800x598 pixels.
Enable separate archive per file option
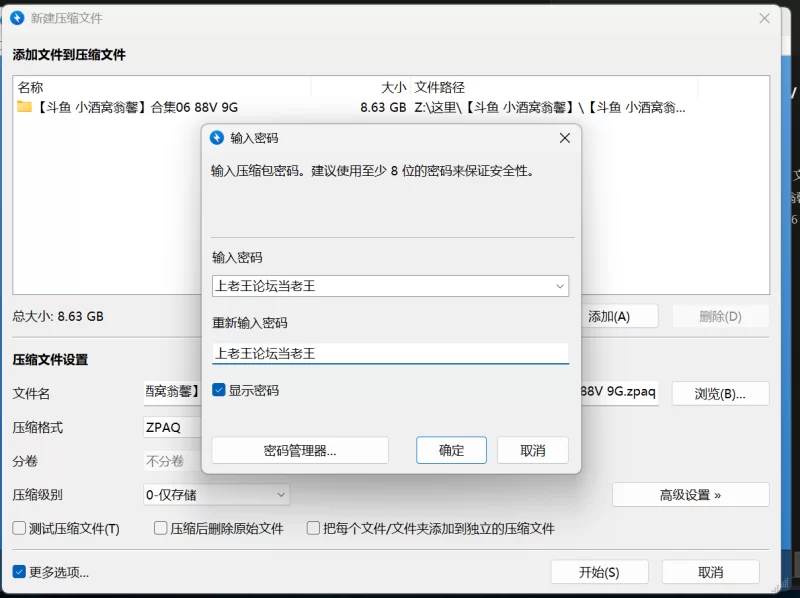pos(313,528)
